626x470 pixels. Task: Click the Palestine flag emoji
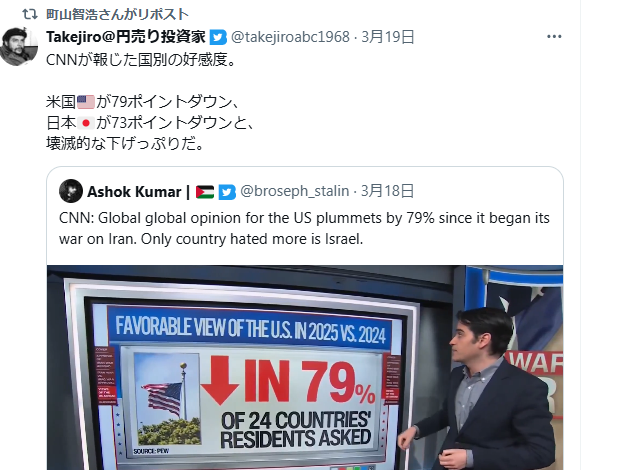pos(205,192)
